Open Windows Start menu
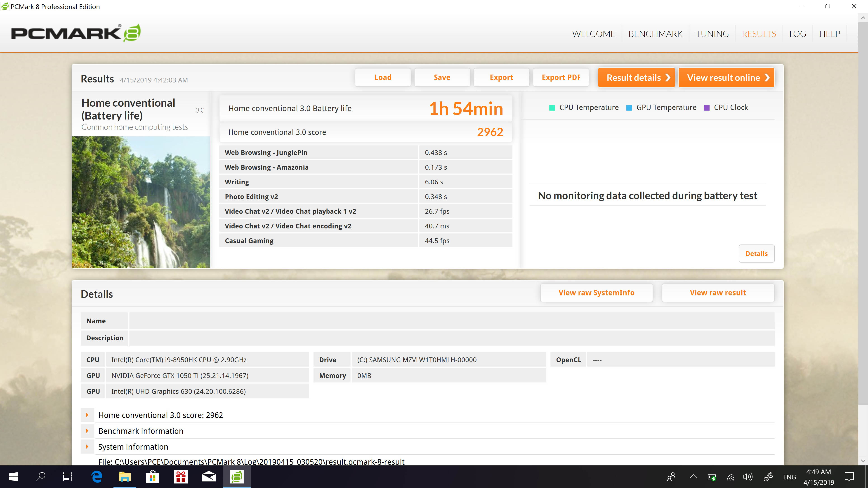Screen dimensions: 868x488 [14, 476]
